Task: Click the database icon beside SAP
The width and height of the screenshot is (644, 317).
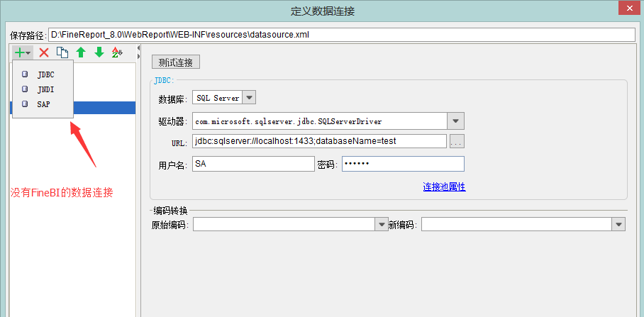Action: 25,104
